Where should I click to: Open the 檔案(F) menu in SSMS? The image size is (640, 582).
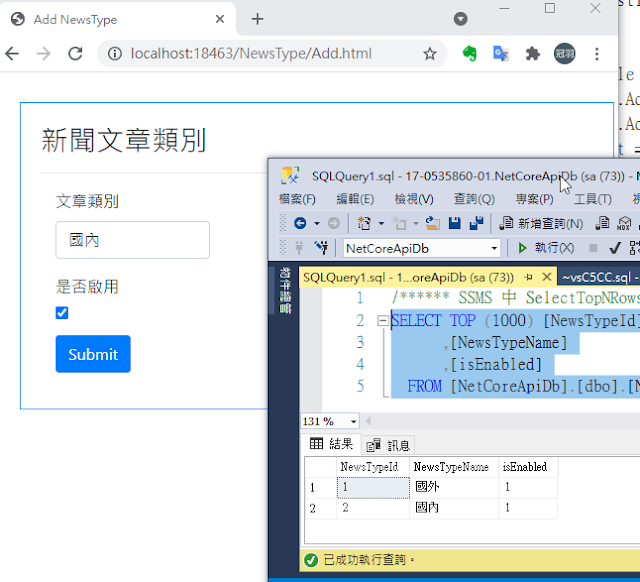(x=297, y=199)
